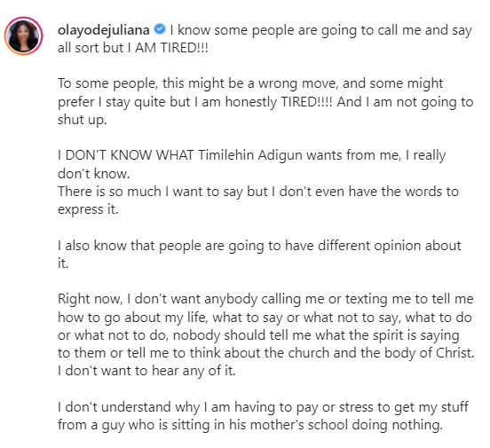This screenshot has width=490, height=448.
Task: Click the paragraph starting 'To some people'
Action: [x=265, y=102]
